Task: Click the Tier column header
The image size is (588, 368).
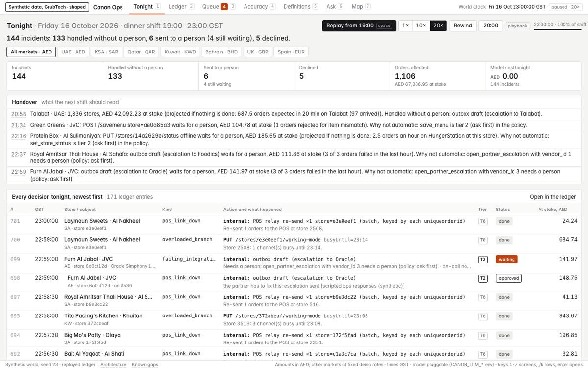Action: (x=482, y=210)
